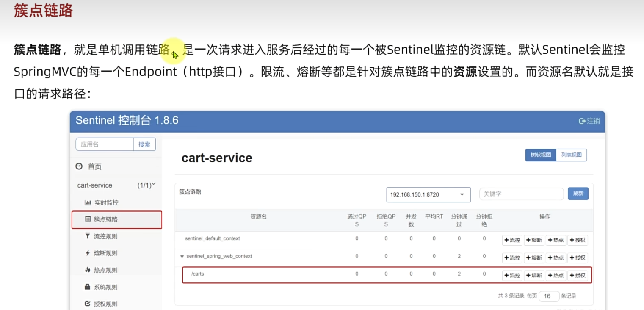644x310 pixels.
Task: Click the 拒绝QPS column header
Action: click(x=386, y=220)
